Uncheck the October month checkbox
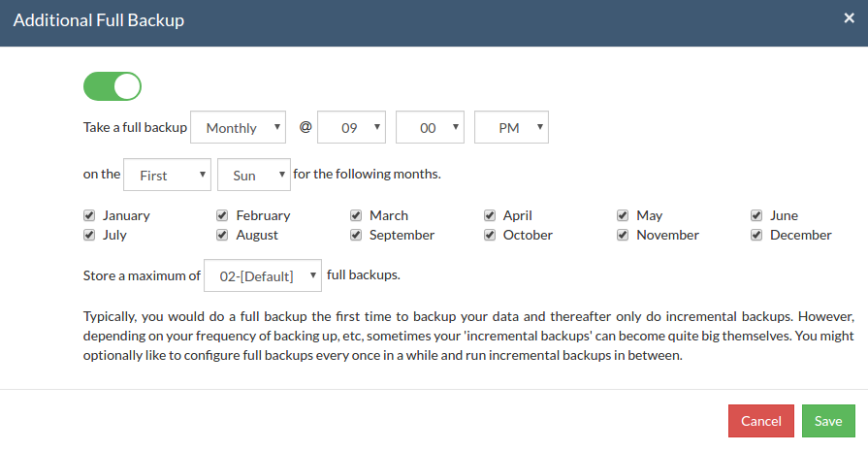The width and height of the screenshot is (868, 451). (490, 235)
